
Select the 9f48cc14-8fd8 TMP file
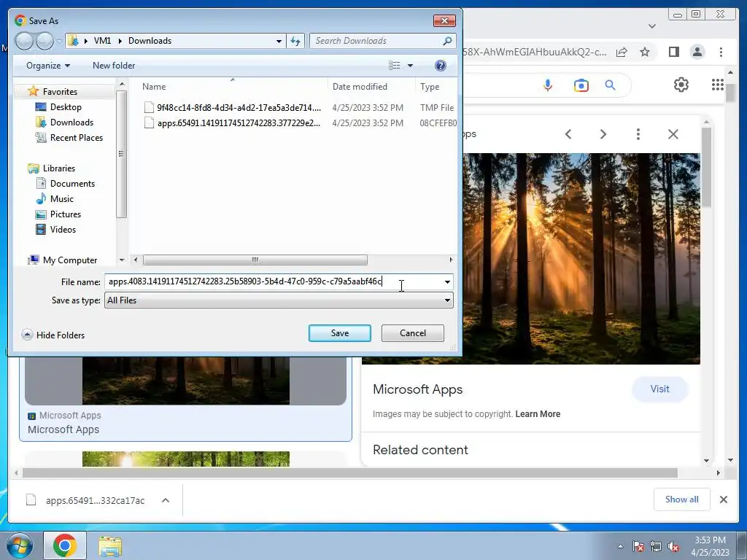(239, 108)
